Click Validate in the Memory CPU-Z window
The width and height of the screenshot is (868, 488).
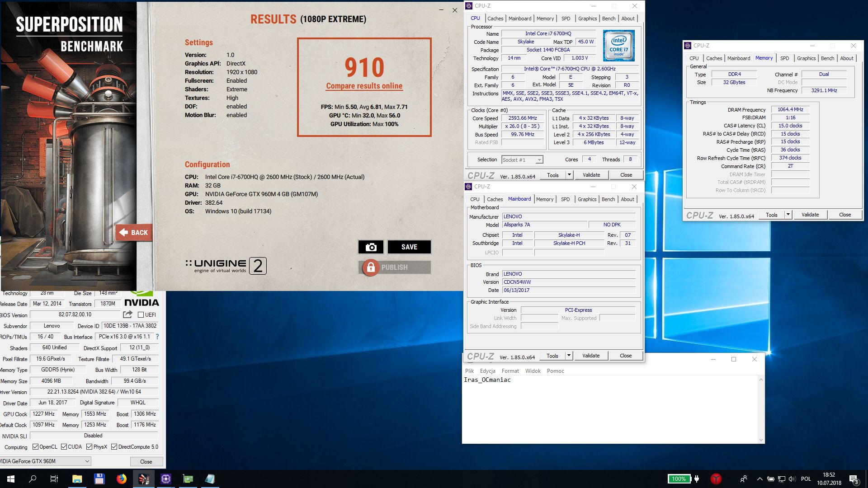(810, 215)
